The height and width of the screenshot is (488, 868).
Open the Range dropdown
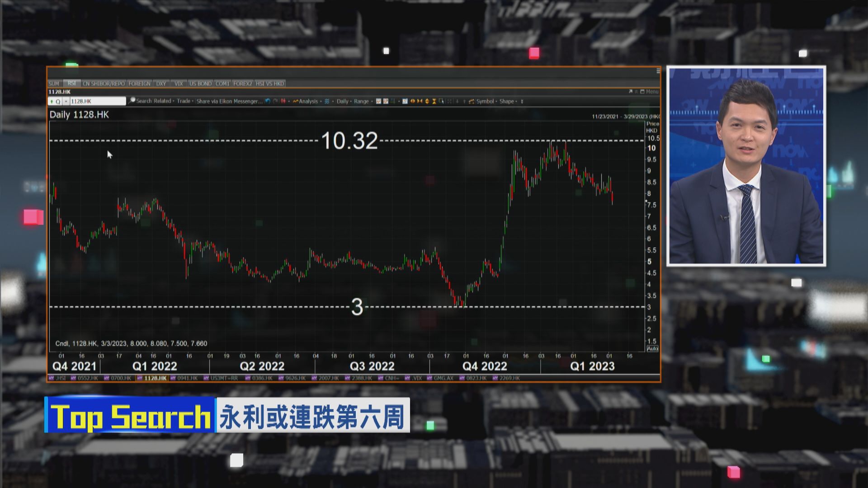click(x=362, y=101)
